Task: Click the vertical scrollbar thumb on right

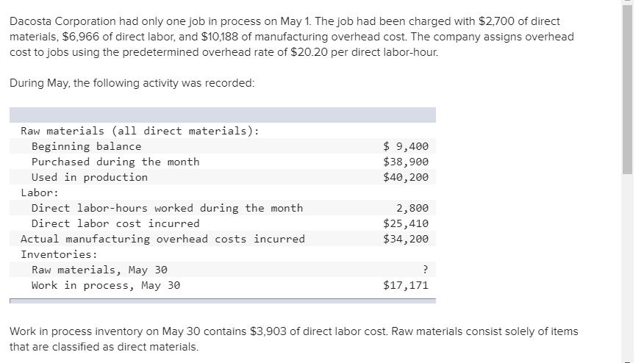Action: coord(626,88)
